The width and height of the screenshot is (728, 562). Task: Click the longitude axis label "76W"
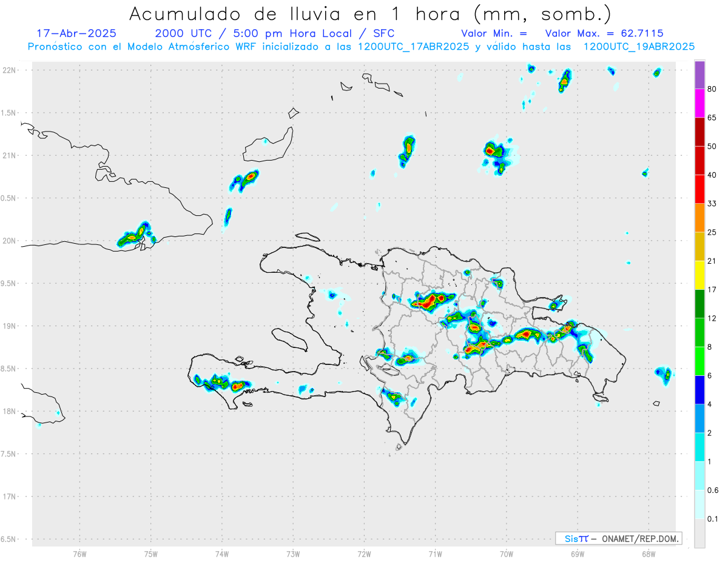click(x=79, y=554)
